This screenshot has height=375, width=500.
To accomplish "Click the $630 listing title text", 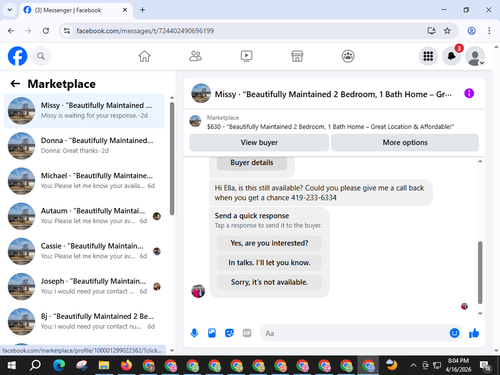I will pyautogui.click(x=330, y=127).
